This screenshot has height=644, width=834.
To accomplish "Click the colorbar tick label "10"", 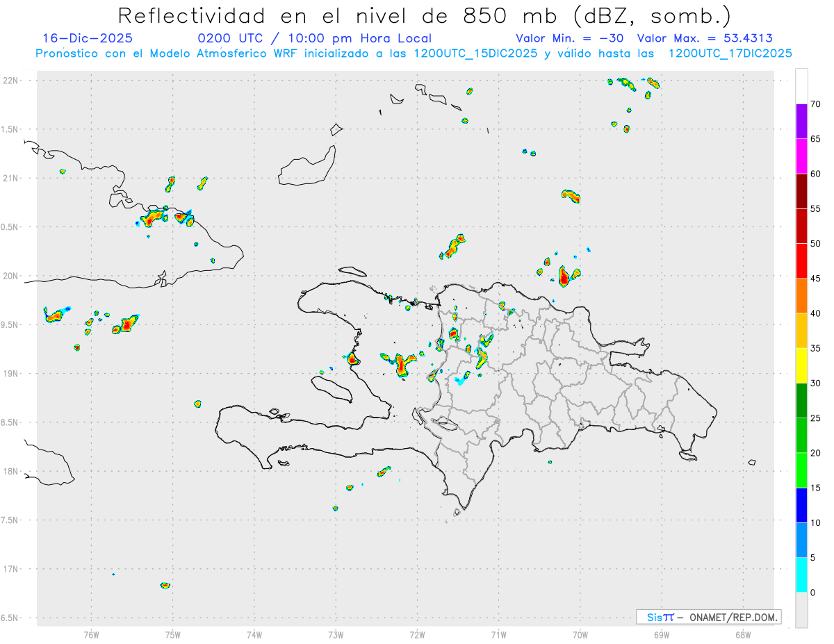I will click(816, 523).
